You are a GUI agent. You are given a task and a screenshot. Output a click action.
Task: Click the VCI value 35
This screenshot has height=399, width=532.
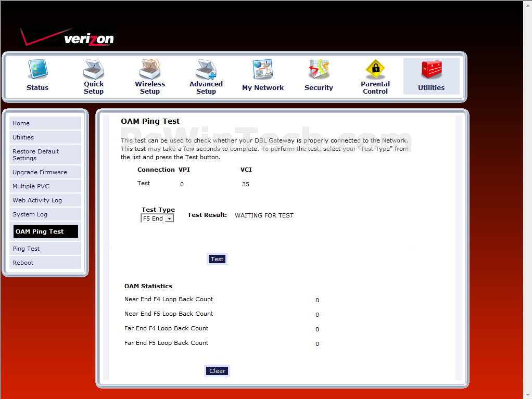click(246, 185)
